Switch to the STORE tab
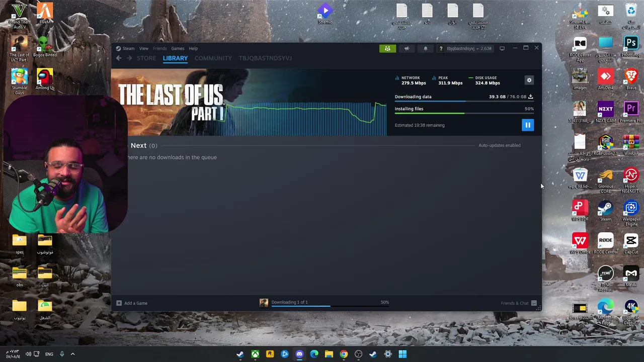Screen dimensions: 644x362 coord(146,58)
